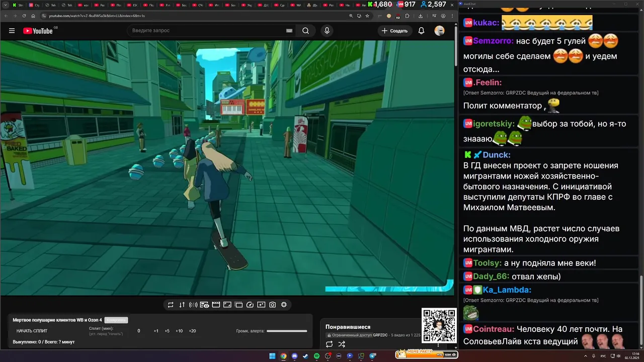
Task: Click the «Копировать» button next to title
Action: [116, 320]
